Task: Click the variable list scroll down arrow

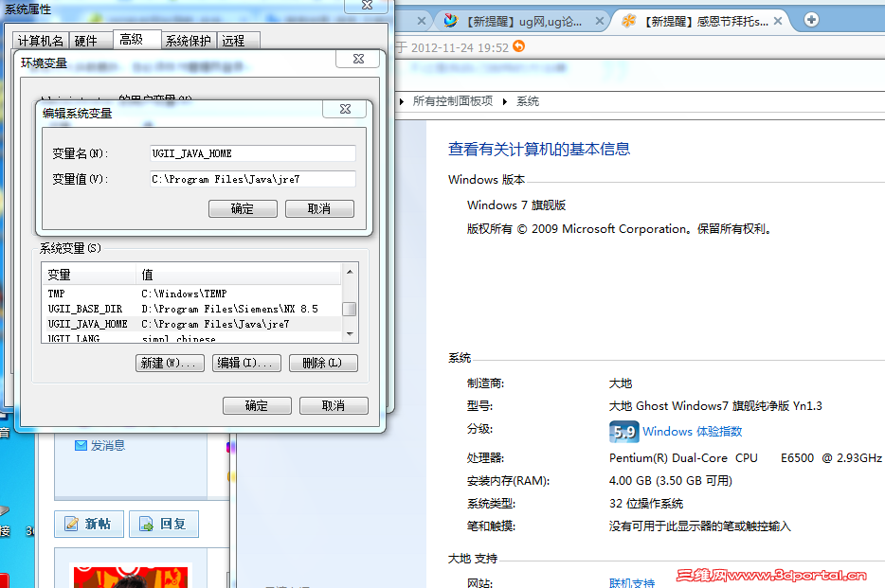Action: pyautogui.click(x=350, y=334)
